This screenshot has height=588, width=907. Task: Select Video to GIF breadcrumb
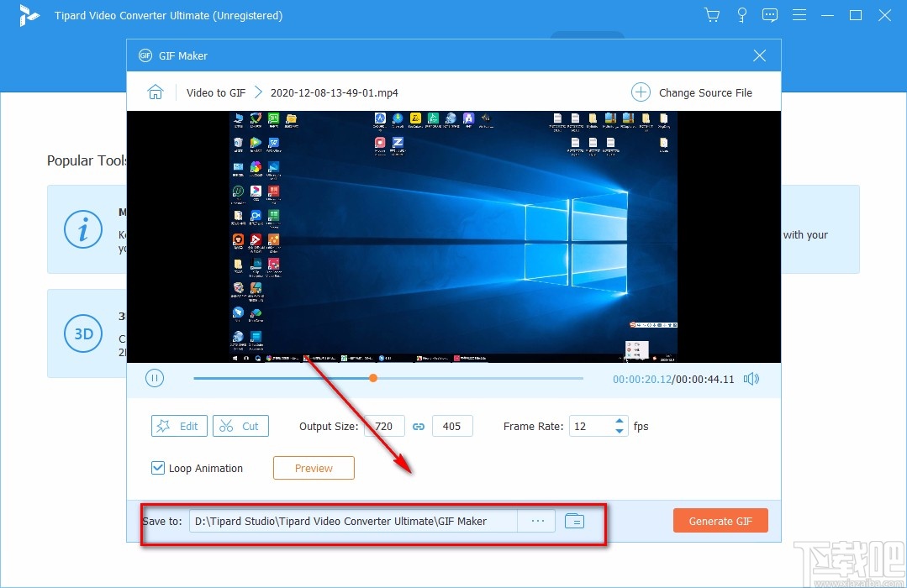pyautogui.click(x=216, y=92)
